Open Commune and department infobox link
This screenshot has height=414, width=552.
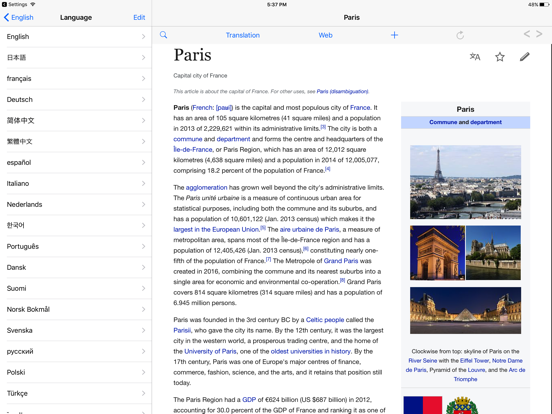(x=465, y=122)
